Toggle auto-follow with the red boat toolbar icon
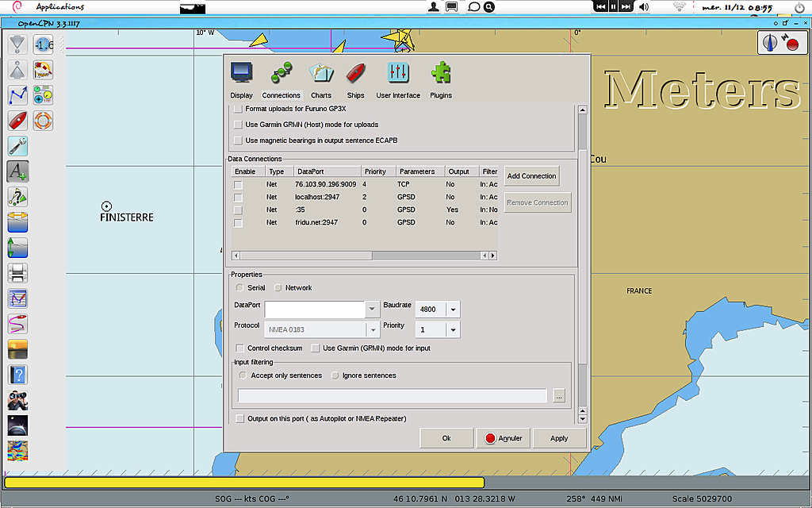 [17, 121]
